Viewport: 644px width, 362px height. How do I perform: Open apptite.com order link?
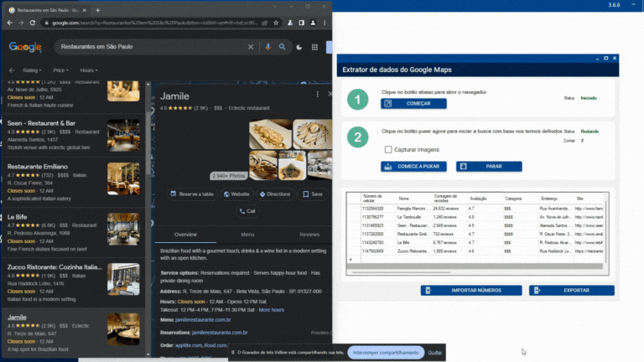pos(188,345)
